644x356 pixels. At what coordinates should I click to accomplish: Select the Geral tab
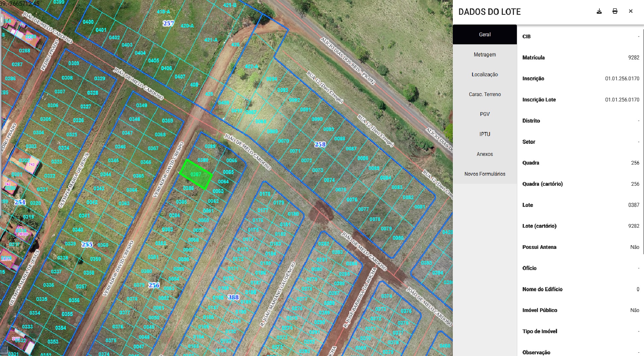(x=485, y=35)
